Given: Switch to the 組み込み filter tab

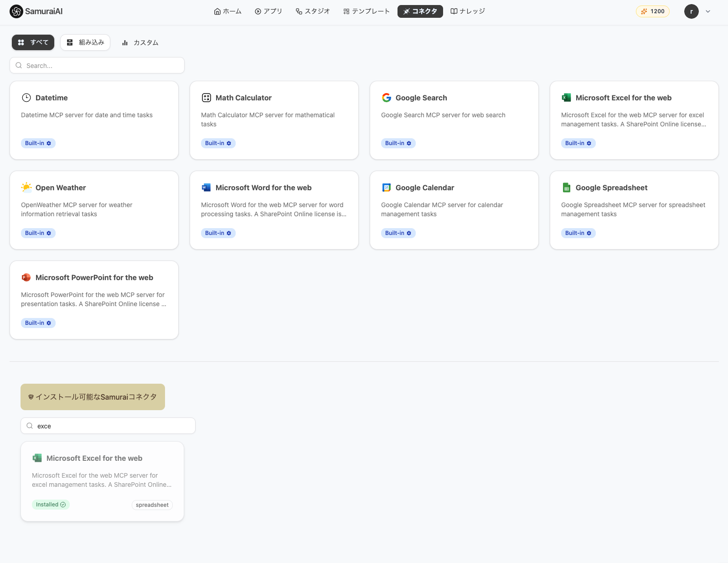Looking at the screenshot, I should pyautogui.click(x=85, y=42).
